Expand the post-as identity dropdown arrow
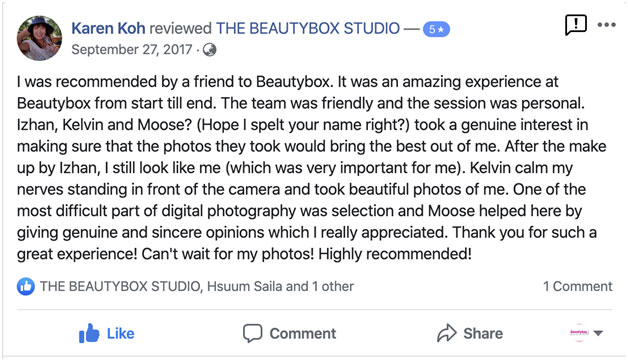This screenshot has height=361, width=628. 598,333
